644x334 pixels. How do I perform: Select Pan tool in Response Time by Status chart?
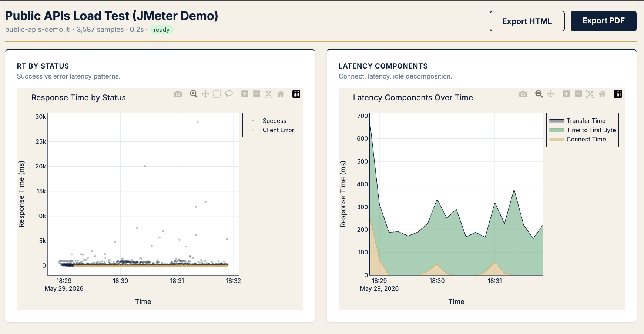tap(205, 94)
